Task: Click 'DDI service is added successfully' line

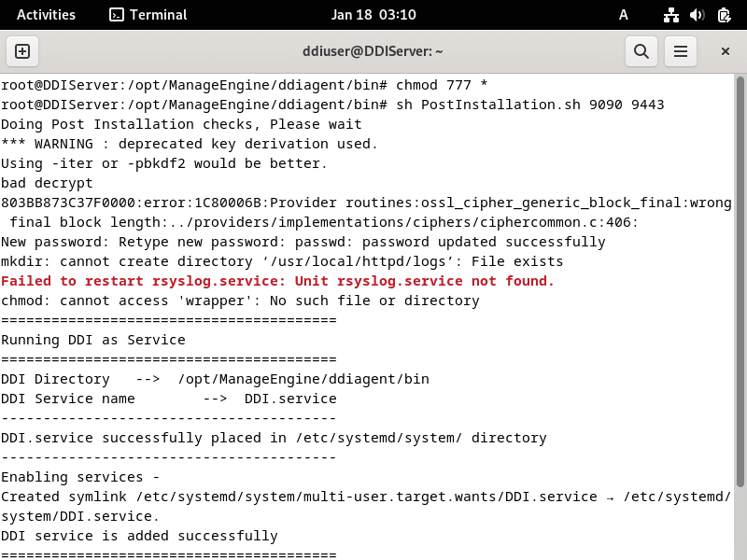Action: [x=139, y=536]
